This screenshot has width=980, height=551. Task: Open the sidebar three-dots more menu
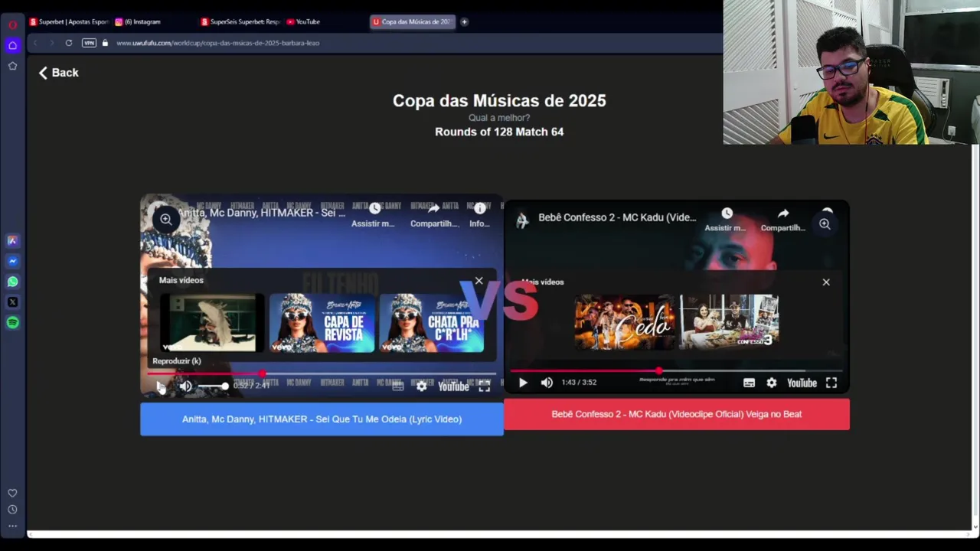(12, 526)
